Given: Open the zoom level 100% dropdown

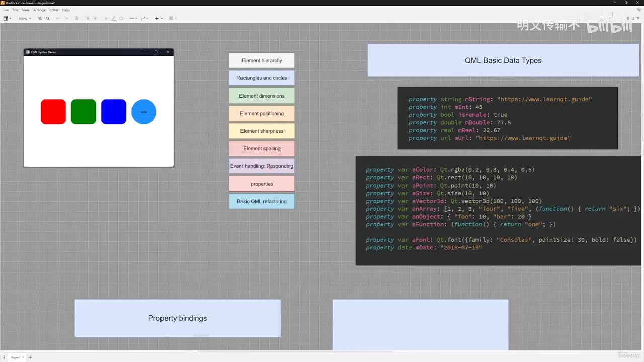Looking at the screenshot, I should pyautogui.click(x=25, y=19).
